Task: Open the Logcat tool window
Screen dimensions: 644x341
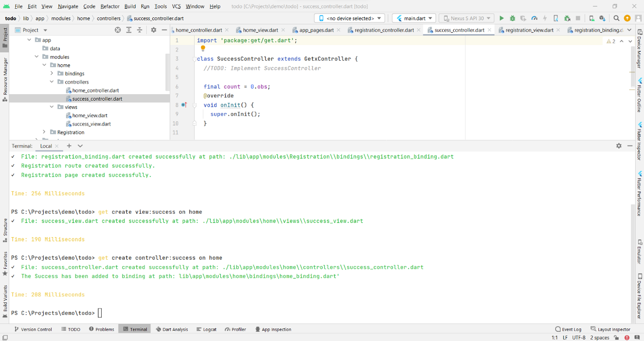Action: (206, 329)
